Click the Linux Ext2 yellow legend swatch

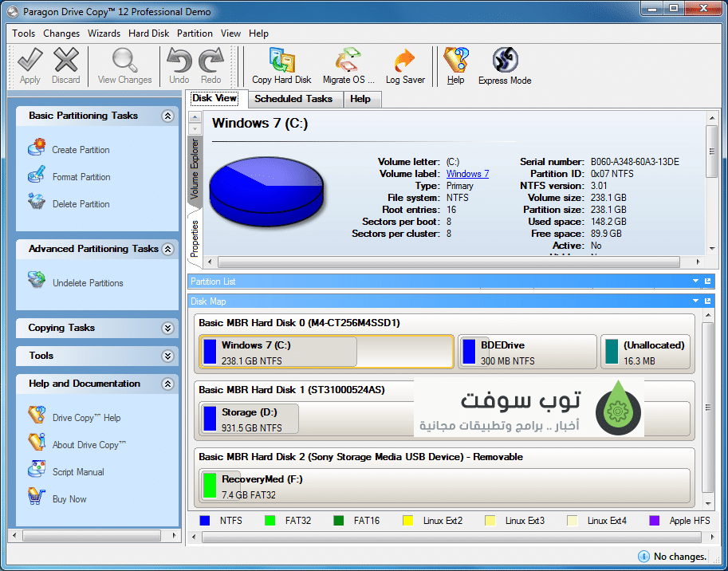click(x=408, y=521)
